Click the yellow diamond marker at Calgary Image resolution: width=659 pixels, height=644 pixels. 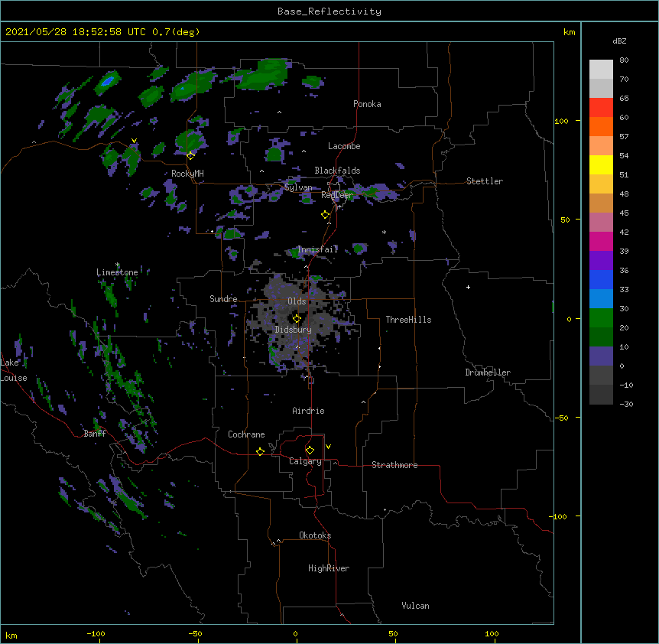coord(310,450)
